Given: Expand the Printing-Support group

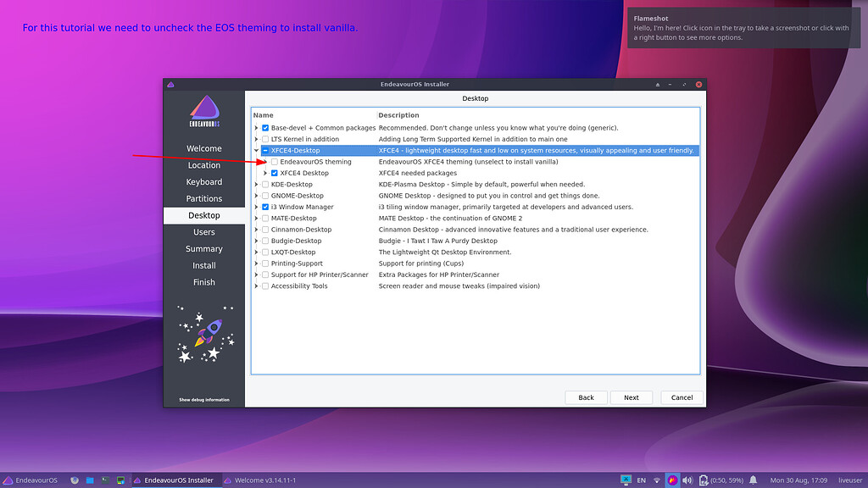Looking at the screenshot, I should pyautogui.click(x=256, y=263).
